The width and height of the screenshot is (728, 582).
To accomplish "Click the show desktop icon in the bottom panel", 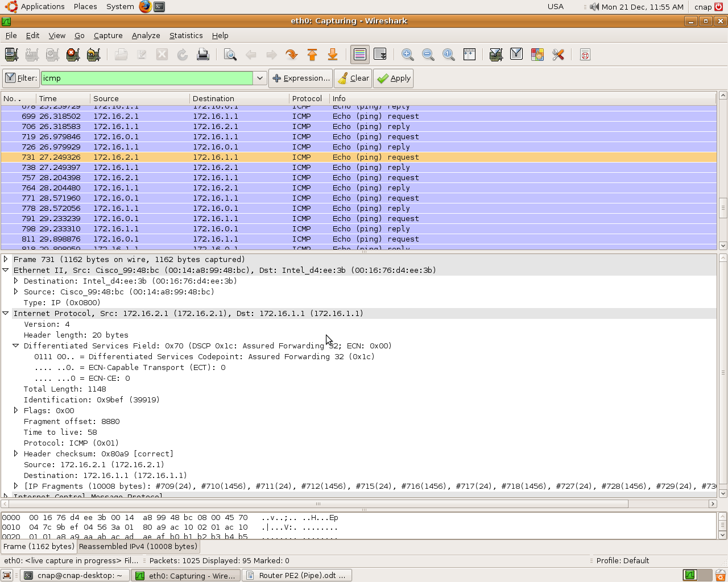I will pos(7,575).
